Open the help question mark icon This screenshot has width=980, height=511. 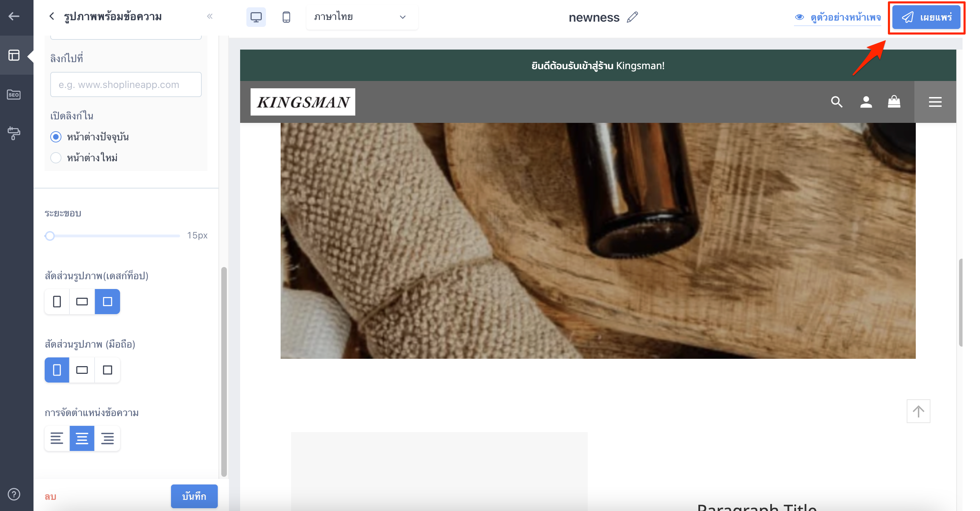click(x=14, y=494)
